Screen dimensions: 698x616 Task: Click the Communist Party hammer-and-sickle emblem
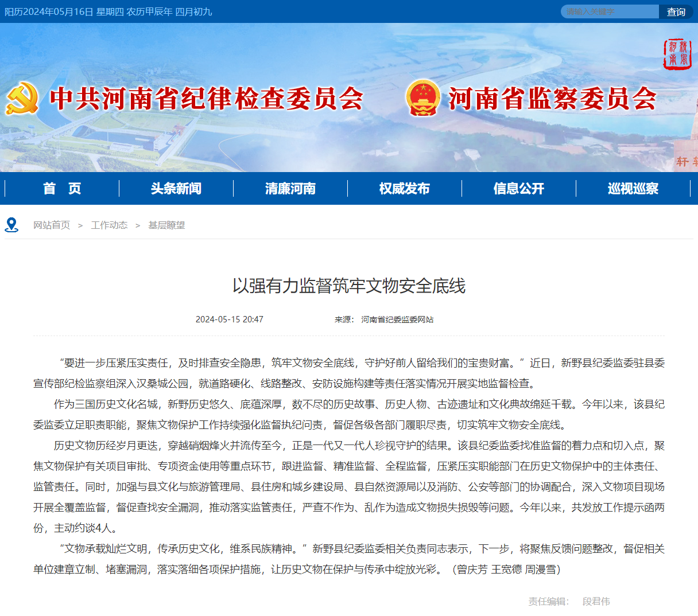[22, 98]
